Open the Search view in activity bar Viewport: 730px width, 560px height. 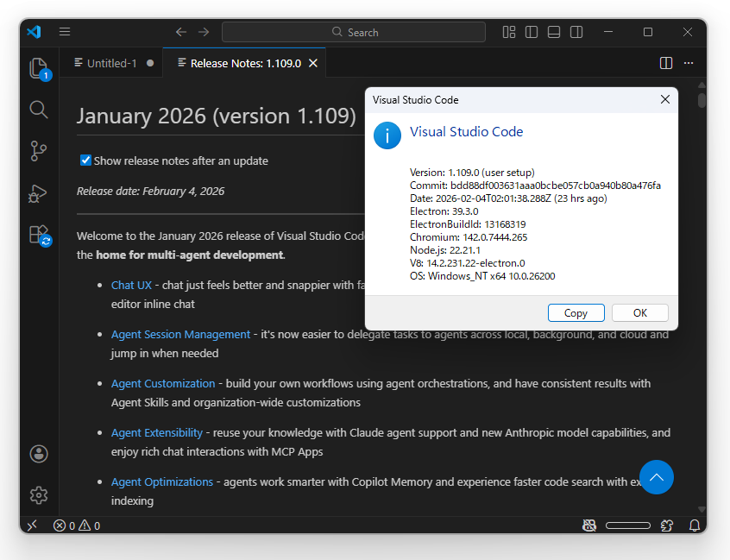(38, 110)
